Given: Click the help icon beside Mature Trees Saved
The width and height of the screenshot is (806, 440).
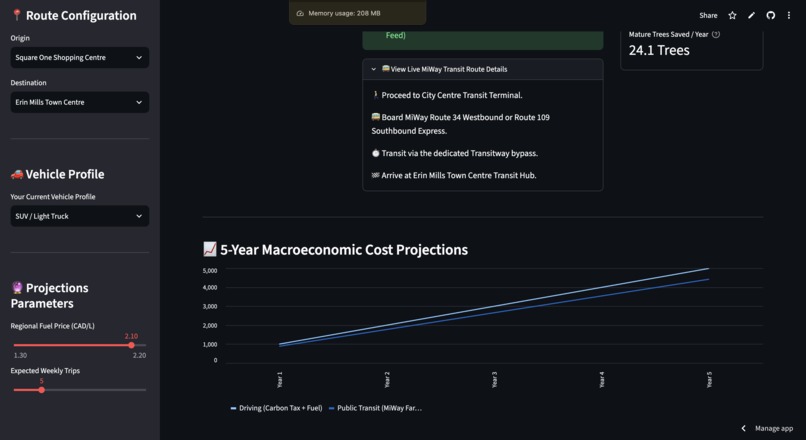Looking at the screenshot, I should 716,34.
